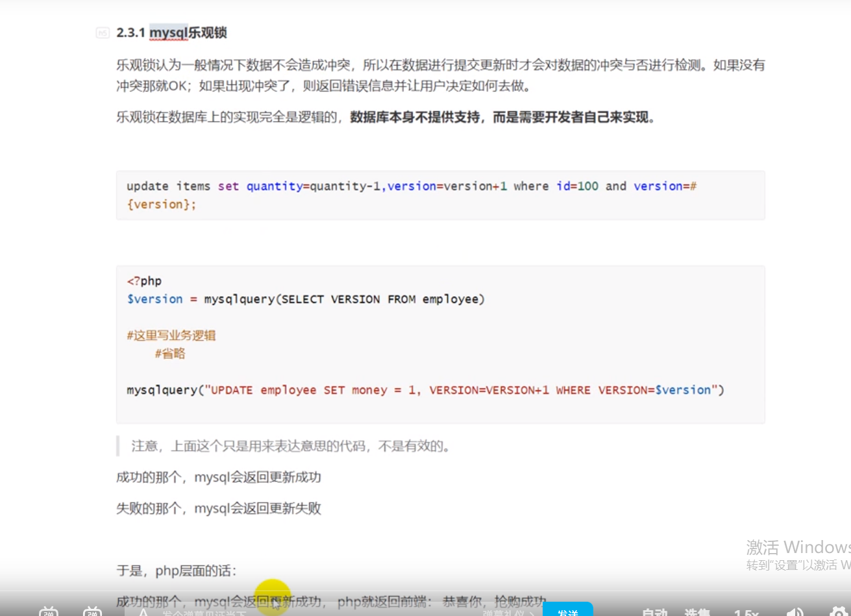Click the update items SQL code block

pos(440,195)
